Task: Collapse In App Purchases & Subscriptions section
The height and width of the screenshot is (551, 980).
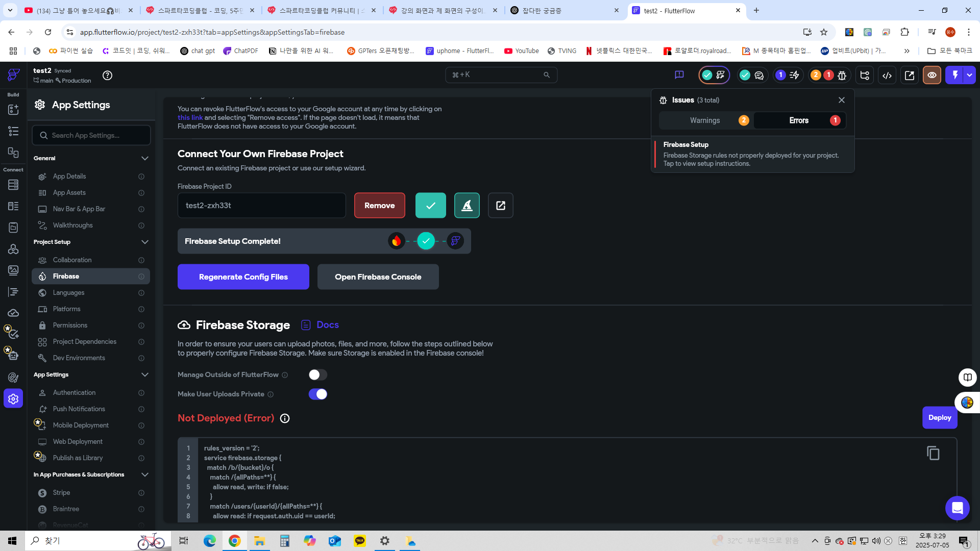Action: [145, 474]
